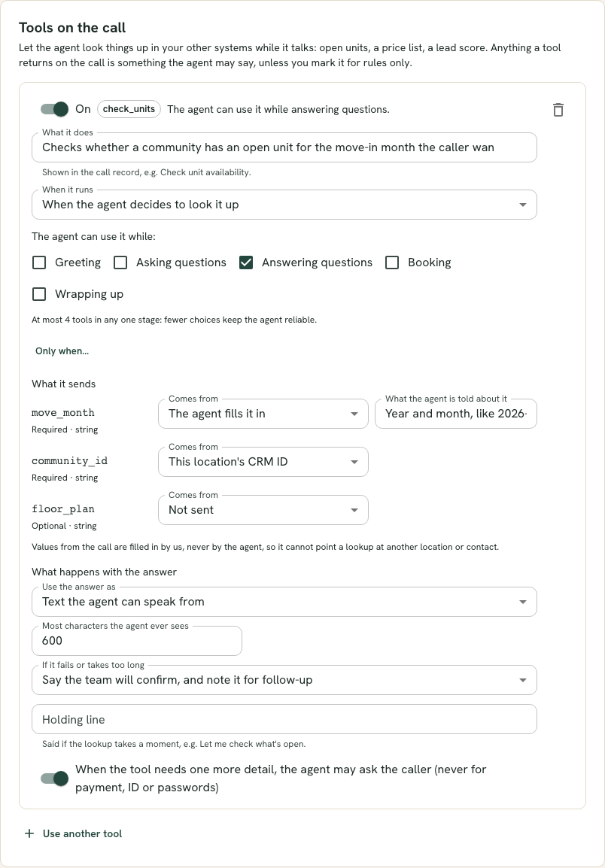Click the Most characters the agent ever sees field

(x=137, y=641)
